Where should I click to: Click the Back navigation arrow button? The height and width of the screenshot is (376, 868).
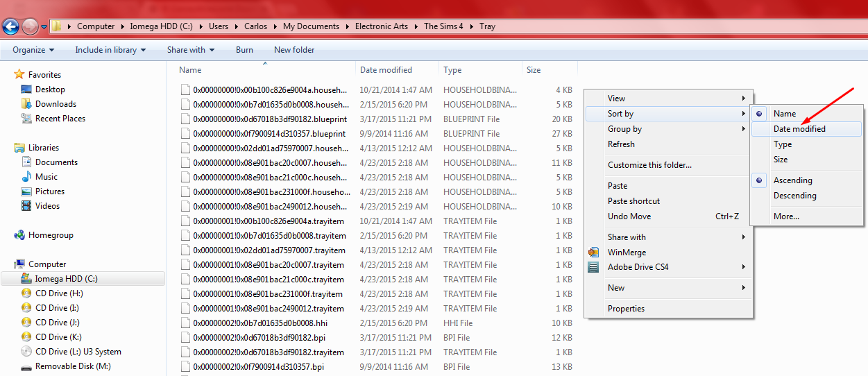tap(11, 27)
